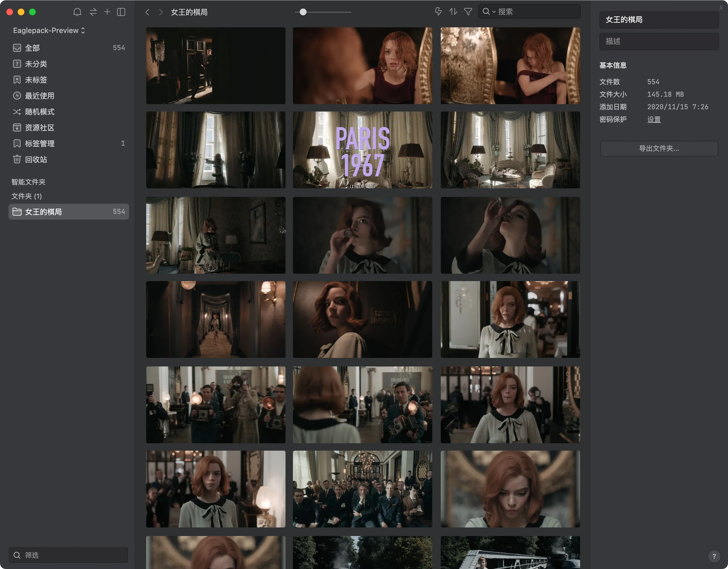Select 全部 in the sidebar

point(69,48)
